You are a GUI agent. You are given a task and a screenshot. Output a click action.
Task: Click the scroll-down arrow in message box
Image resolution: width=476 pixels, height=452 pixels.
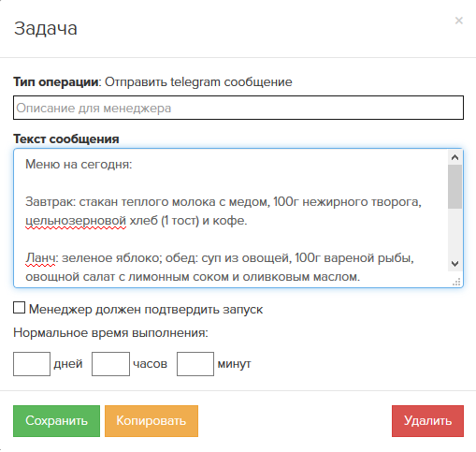click(x=454, y=264)
